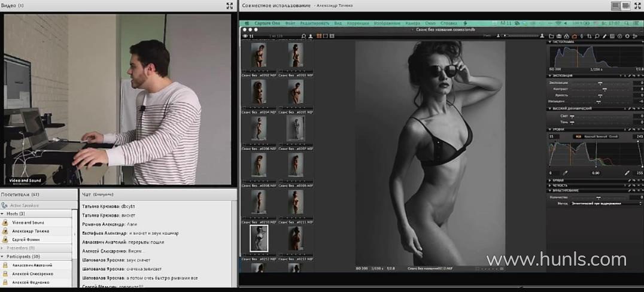Open the Вид menu
644x292 pixels.
(x=338, y=23)
